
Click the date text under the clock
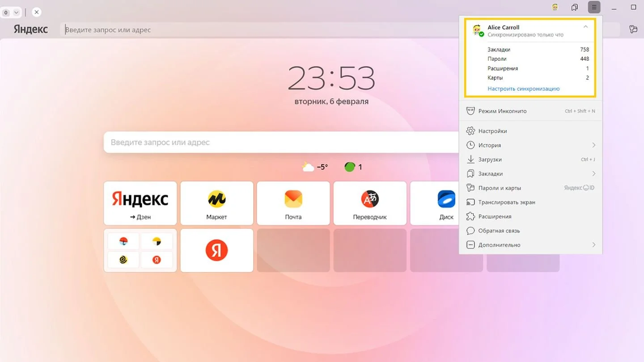[331, 101]
